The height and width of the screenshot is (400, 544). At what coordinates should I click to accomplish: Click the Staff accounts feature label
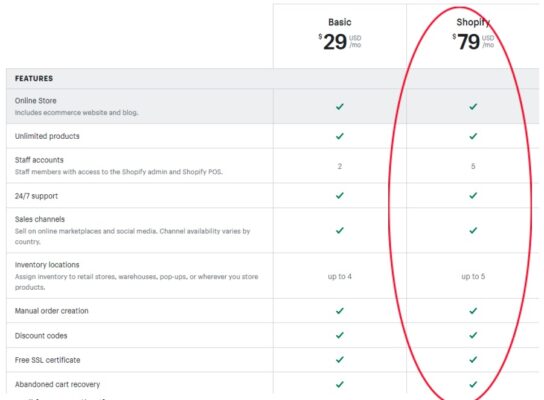coord(39,160)
